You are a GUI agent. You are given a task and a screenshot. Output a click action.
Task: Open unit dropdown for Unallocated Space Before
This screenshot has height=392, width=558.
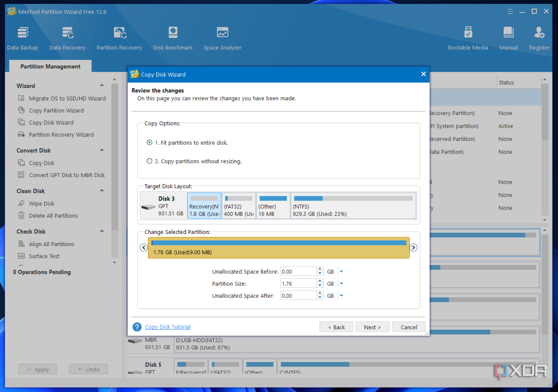pyautogui.click(x=341, y=272)
